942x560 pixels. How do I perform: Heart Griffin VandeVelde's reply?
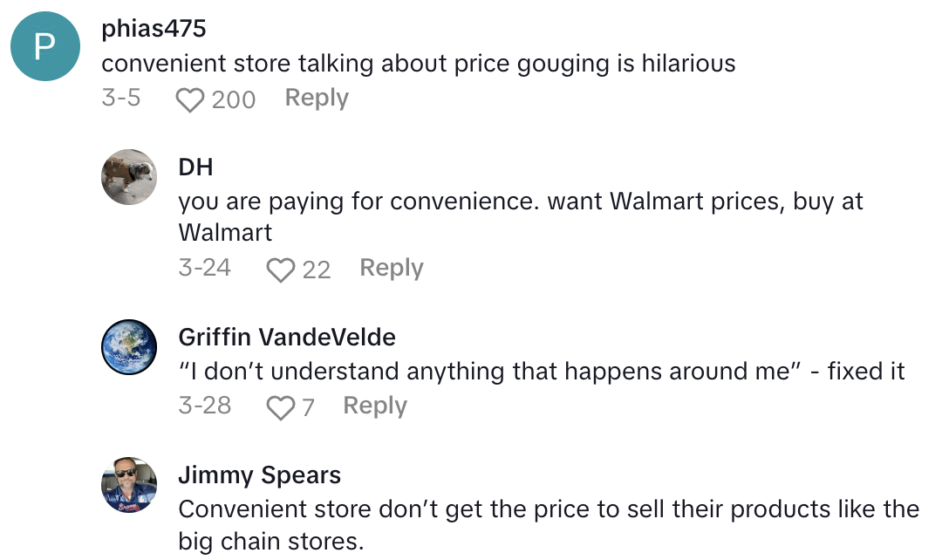(280, 407)
